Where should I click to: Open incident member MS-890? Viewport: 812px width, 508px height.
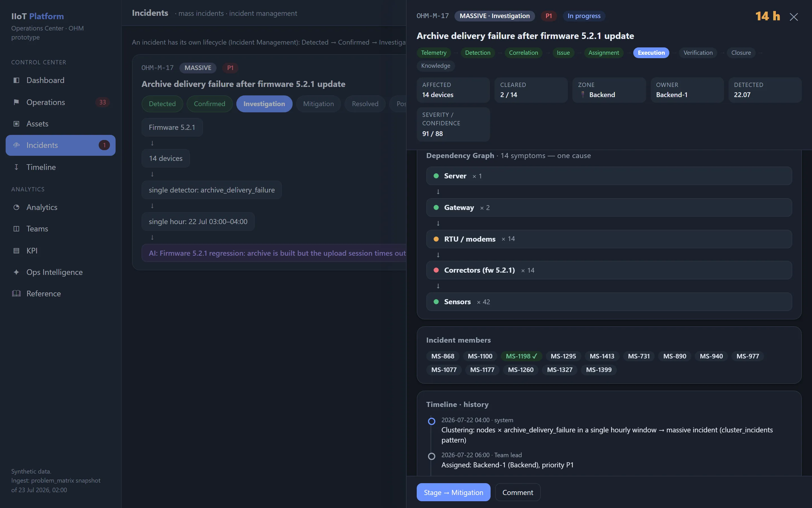pos(674,356)
